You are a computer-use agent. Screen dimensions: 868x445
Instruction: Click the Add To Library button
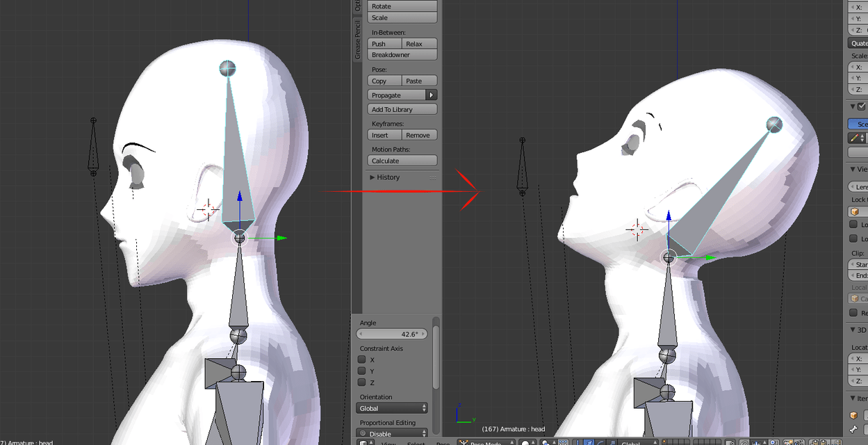click(402, 108)
